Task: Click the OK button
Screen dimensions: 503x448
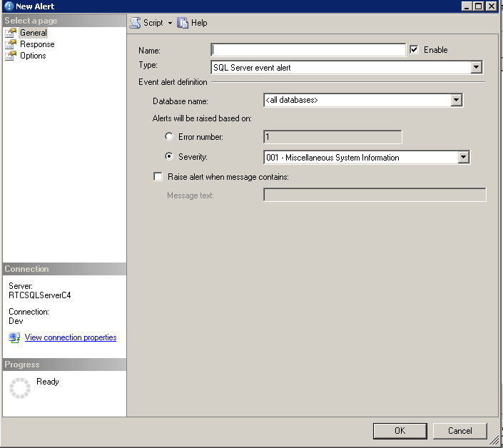Action: tap(400, 431)
